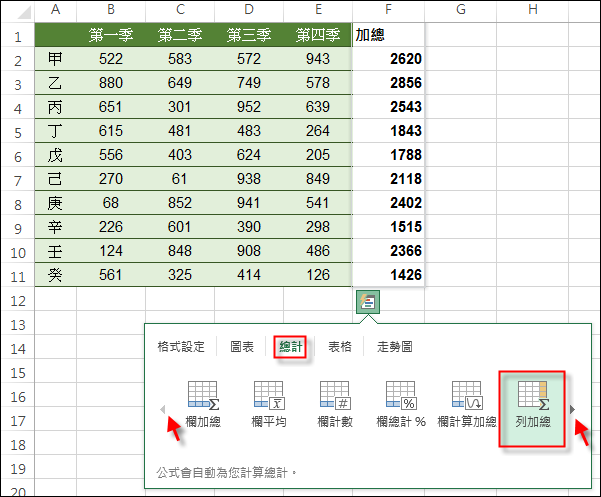Click the total cell showing 2118

coord(388,179)
